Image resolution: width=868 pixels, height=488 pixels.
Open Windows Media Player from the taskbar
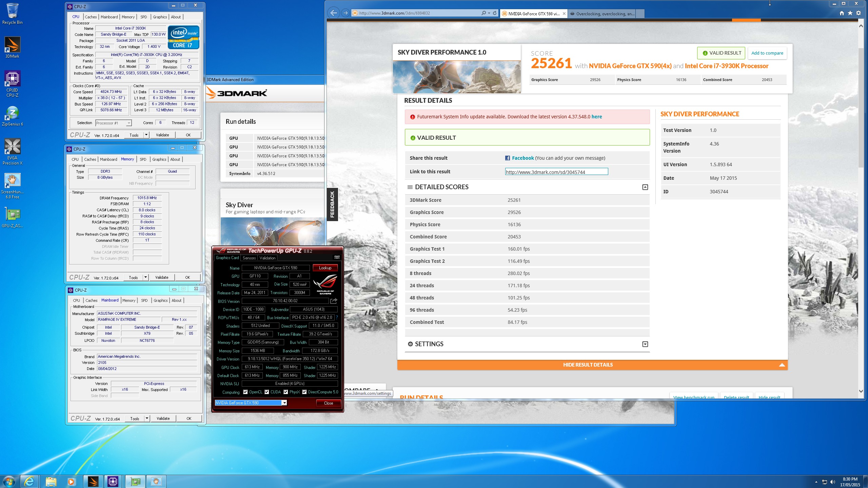pyautogui.click(x=71, y=482)
